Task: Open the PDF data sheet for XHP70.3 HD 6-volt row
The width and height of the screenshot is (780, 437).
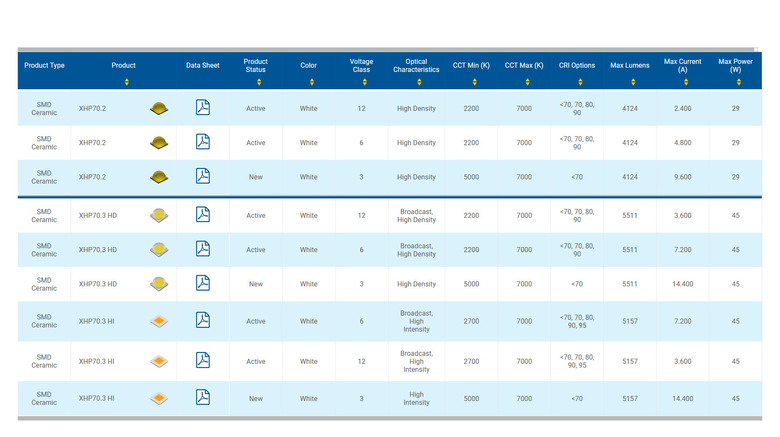Action: pyautogui.click(x=202, y=249)
